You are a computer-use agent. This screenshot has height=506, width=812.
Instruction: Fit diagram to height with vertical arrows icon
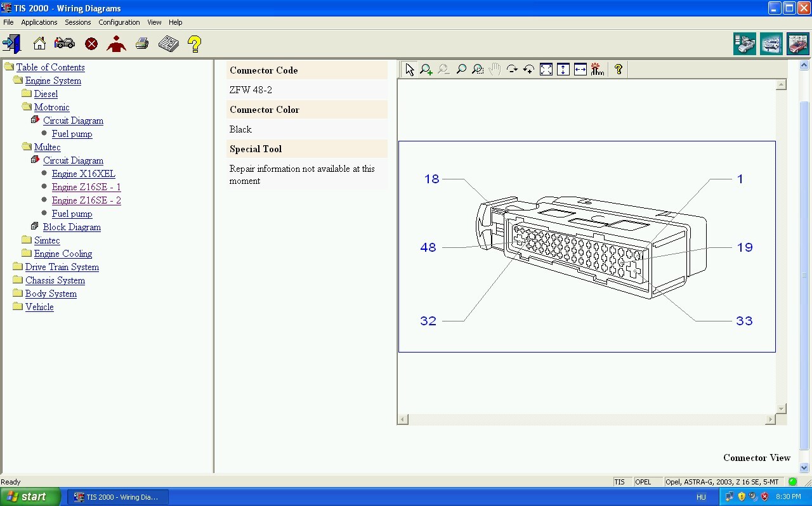tap(563, 70)
